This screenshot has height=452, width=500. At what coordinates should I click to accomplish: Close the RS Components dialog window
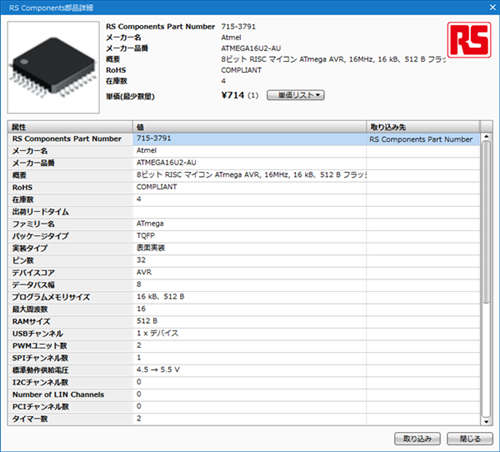point(492,7)
